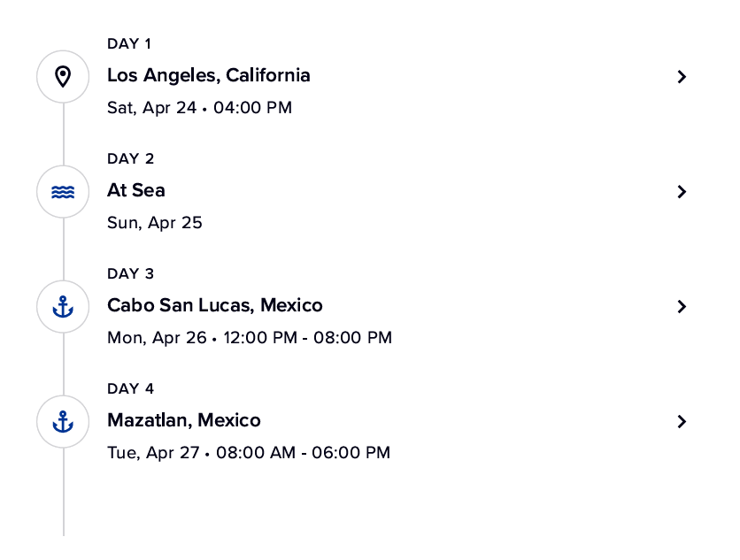740x560 pixels.
Task: Select the At Sea title
Action: click(x=136, y=190)
